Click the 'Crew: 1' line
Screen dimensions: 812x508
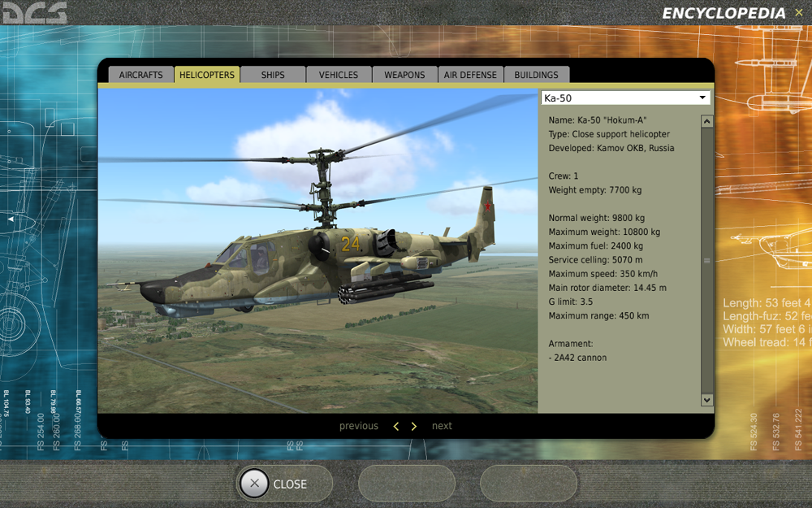[564, 176]
